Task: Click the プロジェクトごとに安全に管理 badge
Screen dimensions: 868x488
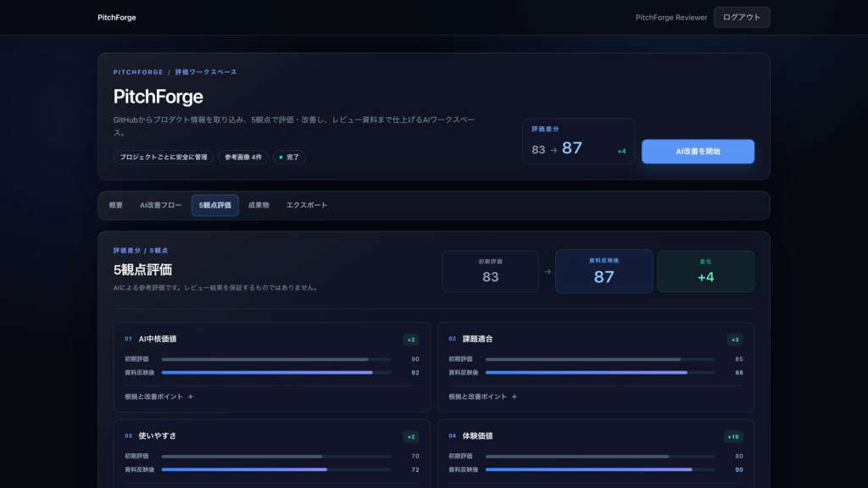Action: [164, 157]
